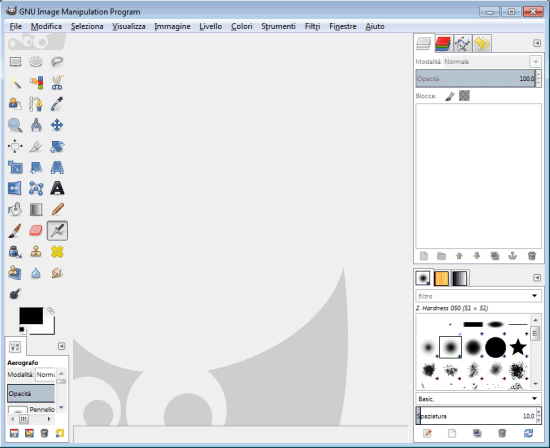Select the Smudge finger tool
Viewport: 550px width, 448px height.
pos(57,273)
